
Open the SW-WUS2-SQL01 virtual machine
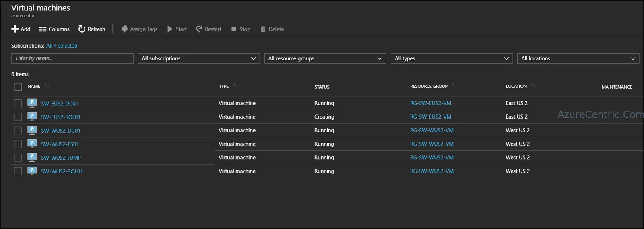(x=62, y=171)
